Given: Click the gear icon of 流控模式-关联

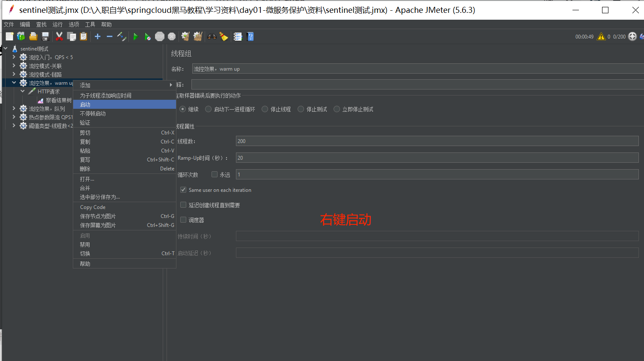Looking at the screenshot, I should click(24, 66).
